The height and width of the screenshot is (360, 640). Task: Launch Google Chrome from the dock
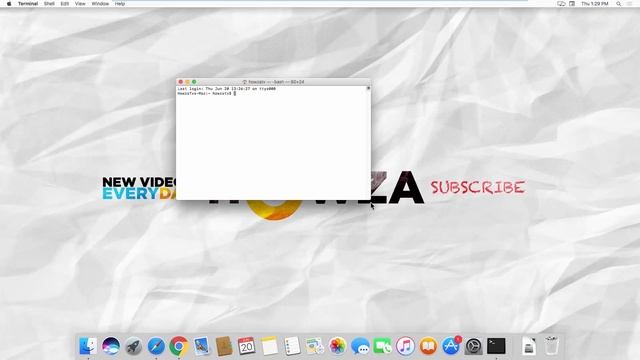(179, 346)
